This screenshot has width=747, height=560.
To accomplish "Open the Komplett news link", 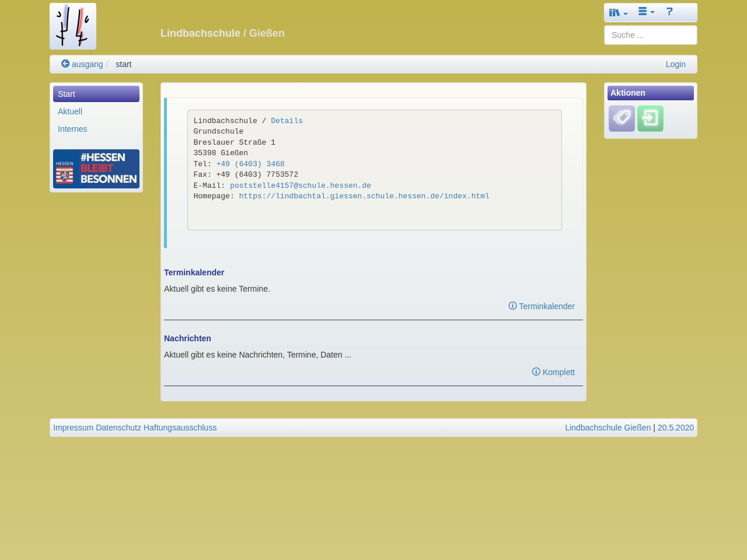I will pos(553,372).
